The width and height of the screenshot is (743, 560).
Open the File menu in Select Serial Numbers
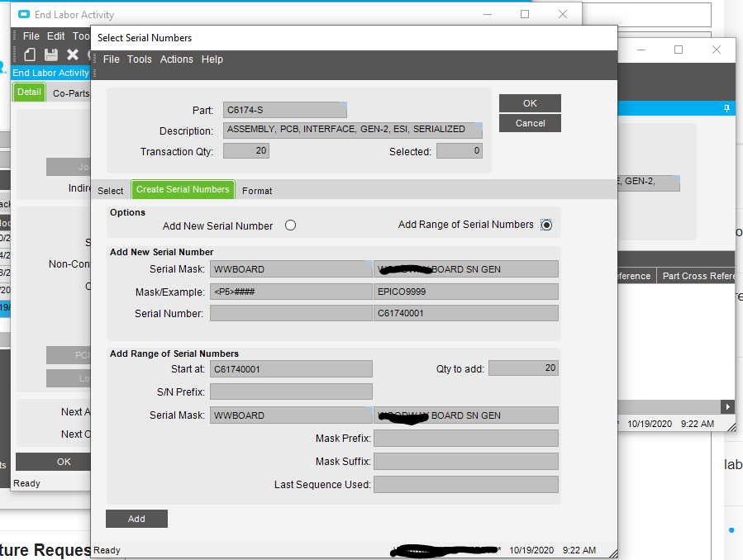pyautogui.click(x=111, y=59)
